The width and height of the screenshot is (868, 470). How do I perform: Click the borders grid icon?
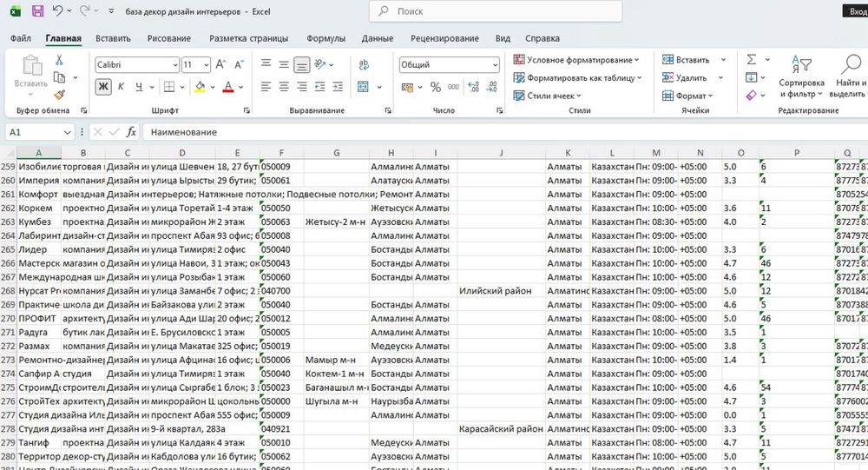(x=169, y=87)
